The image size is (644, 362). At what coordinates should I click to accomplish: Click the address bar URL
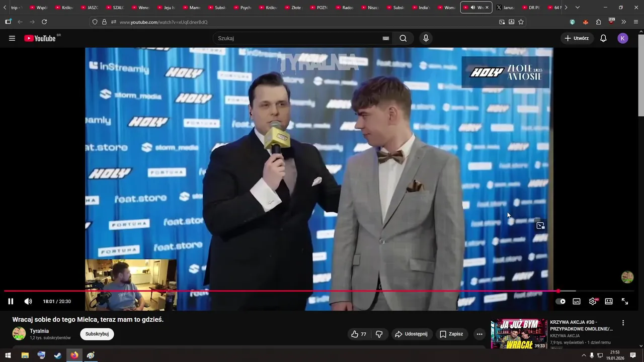(164, 22)
